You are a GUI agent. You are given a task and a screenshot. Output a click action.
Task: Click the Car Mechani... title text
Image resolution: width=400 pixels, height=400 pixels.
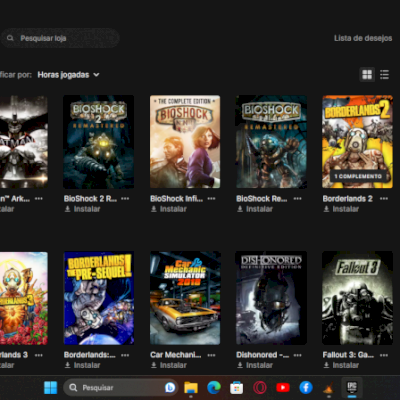pyautogui.click(x=176, y=355)
